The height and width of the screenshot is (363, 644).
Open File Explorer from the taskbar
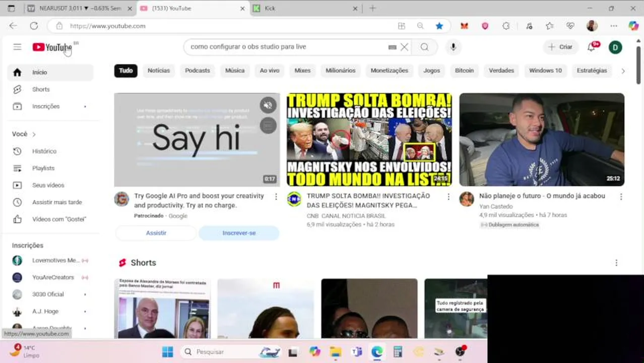[336, 352]
